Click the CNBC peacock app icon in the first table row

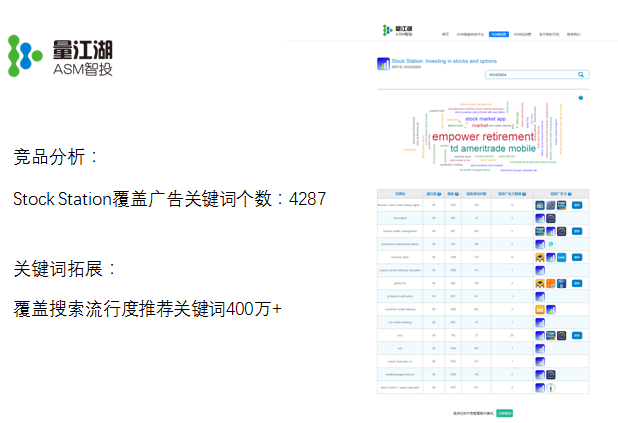click(x=540, y=205)
